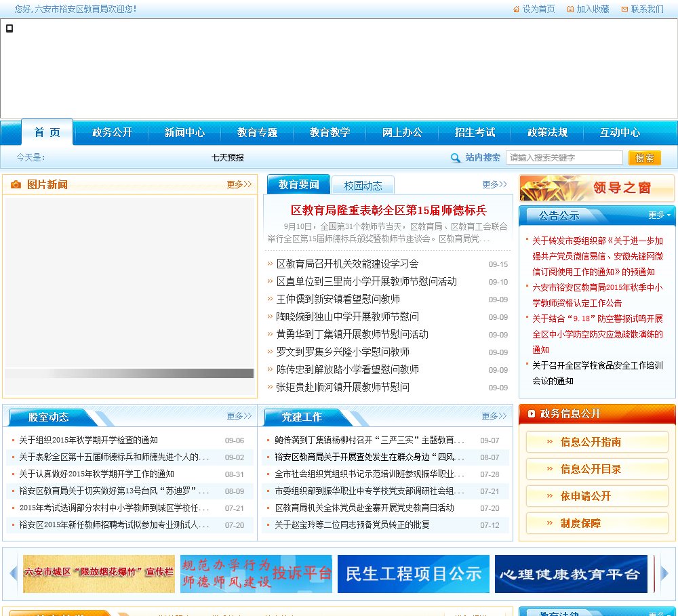Open the 互动中心 navigation menu

click(620, 132)
